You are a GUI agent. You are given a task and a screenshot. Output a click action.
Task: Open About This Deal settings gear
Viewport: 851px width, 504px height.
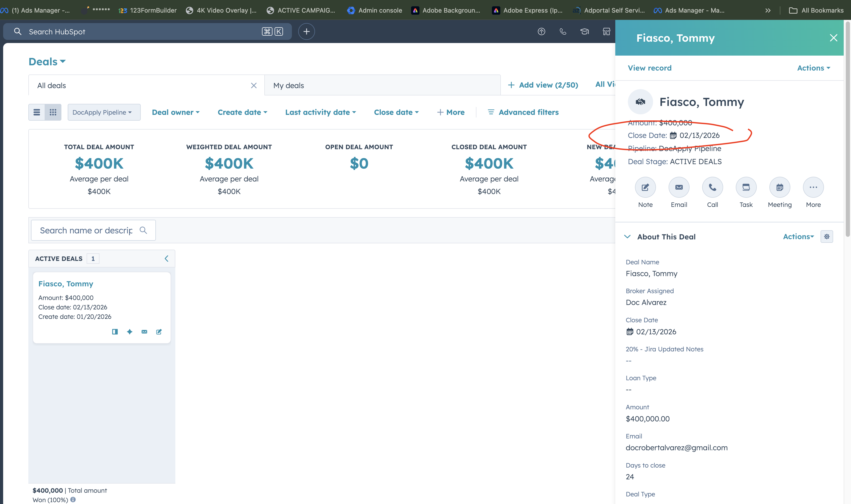coord(827,236)
